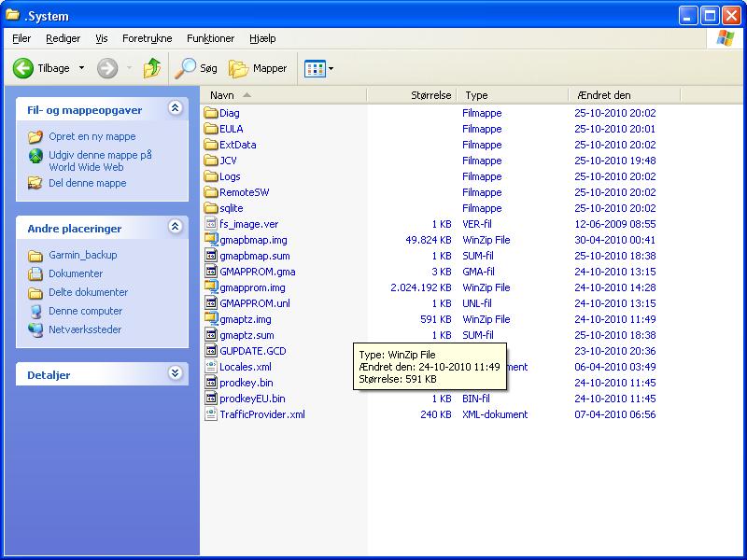Click Udgiv denne mappe på World Wide Web
Viewport: 747px width, 560px height.
[x=101, y=161]
